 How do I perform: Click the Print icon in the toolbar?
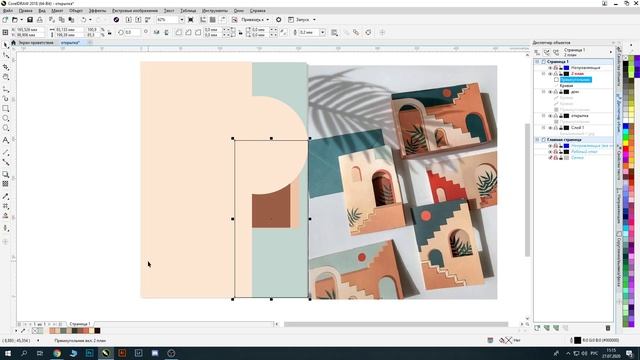pos(40,20)
